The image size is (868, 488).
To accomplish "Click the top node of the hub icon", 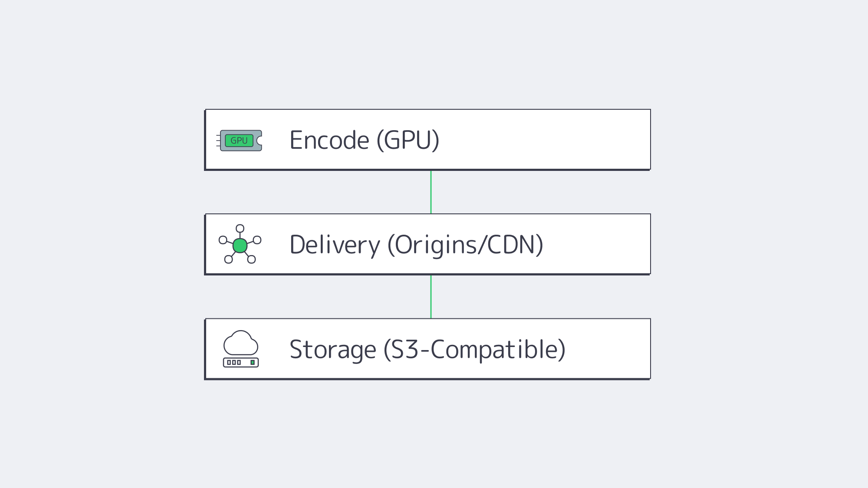I will click(x=240, y=229).
